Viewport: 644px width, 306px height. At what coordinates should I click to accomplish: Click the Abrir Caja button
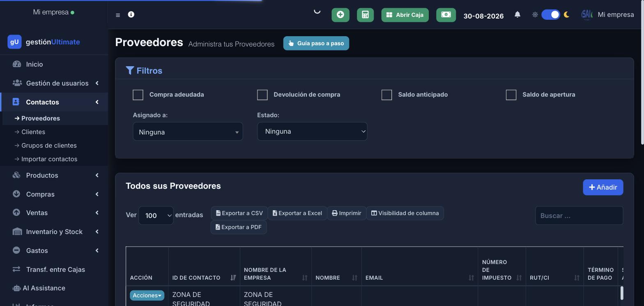pos(405,15)
